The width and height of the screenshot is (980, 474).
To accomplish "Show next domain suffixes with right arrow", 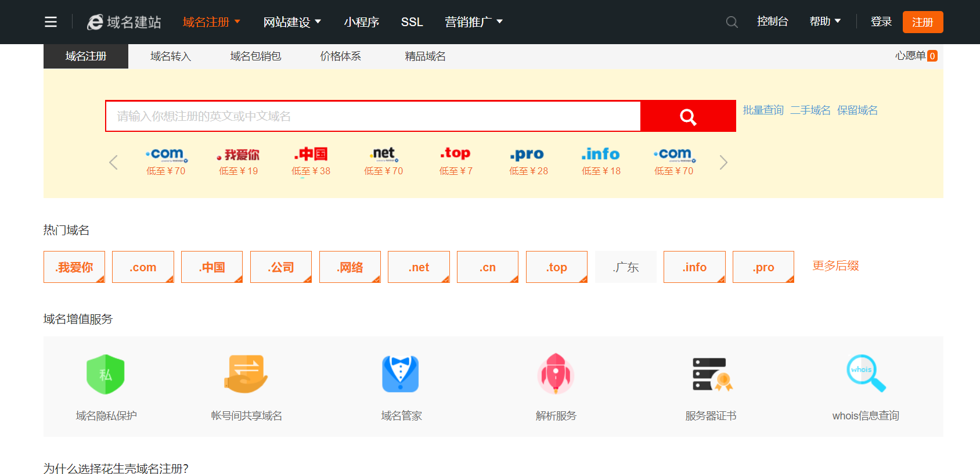I will click(x=723, y=163).
